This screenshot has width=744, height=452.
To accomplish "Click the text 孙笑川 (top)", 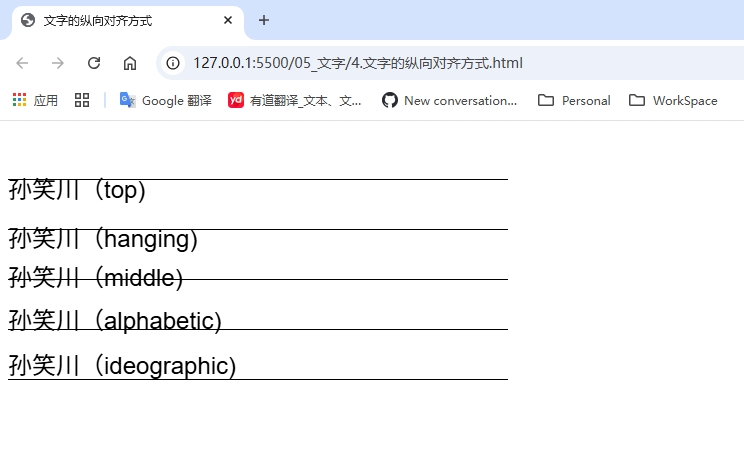I will coord(77,190).
